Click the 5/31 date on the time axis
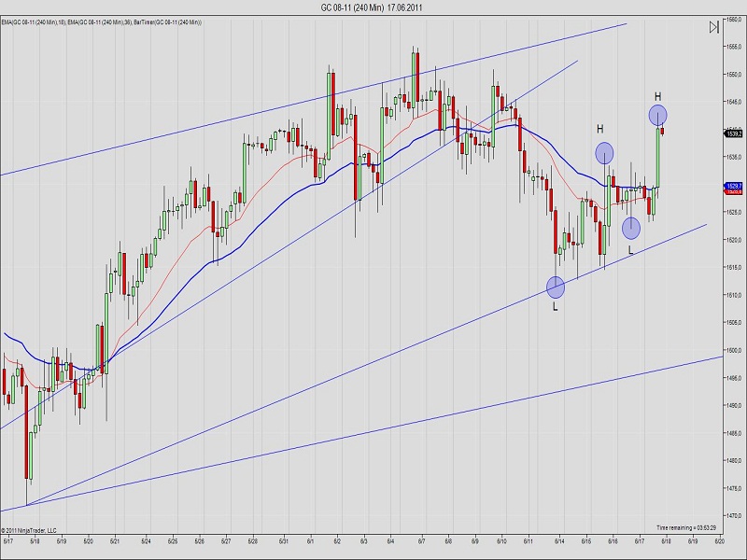 284,541
